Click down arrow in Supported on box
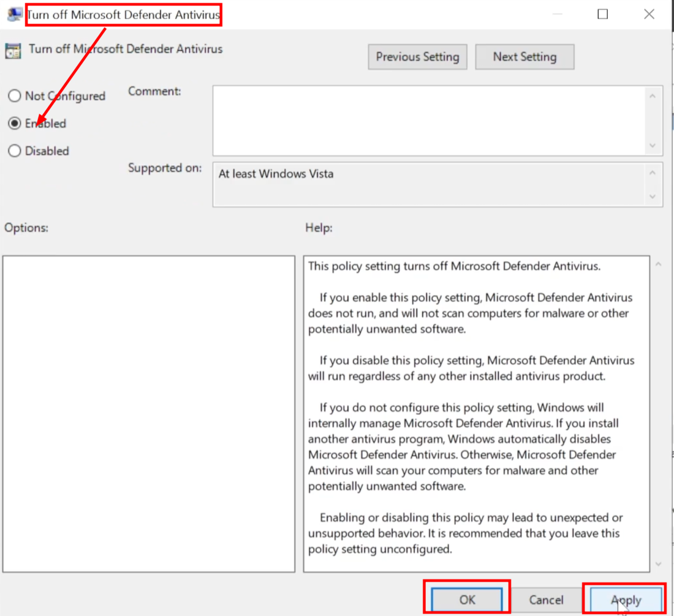 [652, 197]
